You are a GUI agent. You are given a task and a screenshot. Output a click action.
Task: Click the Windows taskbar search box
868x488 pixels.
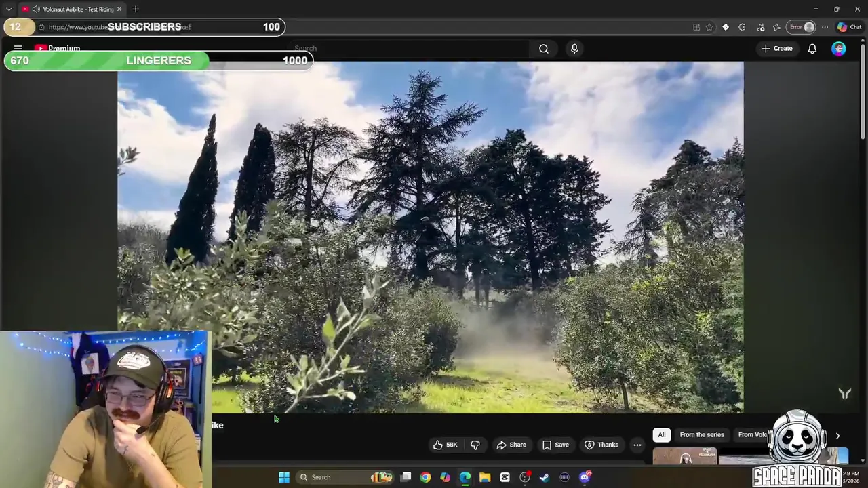point(345,477)
